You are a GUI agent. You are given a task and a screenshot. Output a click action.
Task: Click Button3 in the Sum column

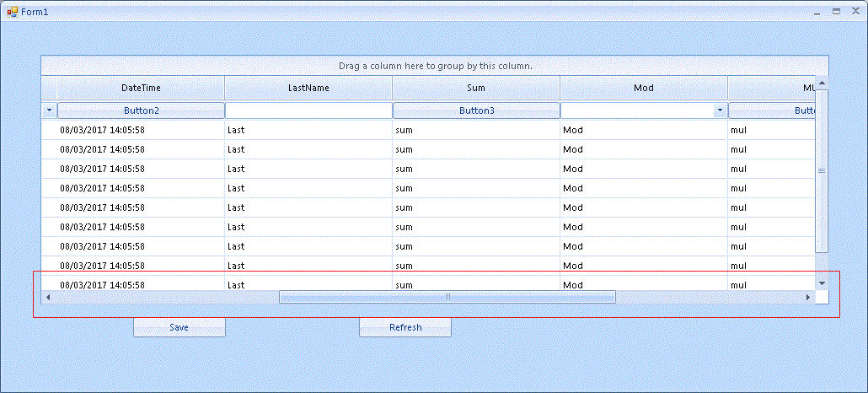[477, 110]
